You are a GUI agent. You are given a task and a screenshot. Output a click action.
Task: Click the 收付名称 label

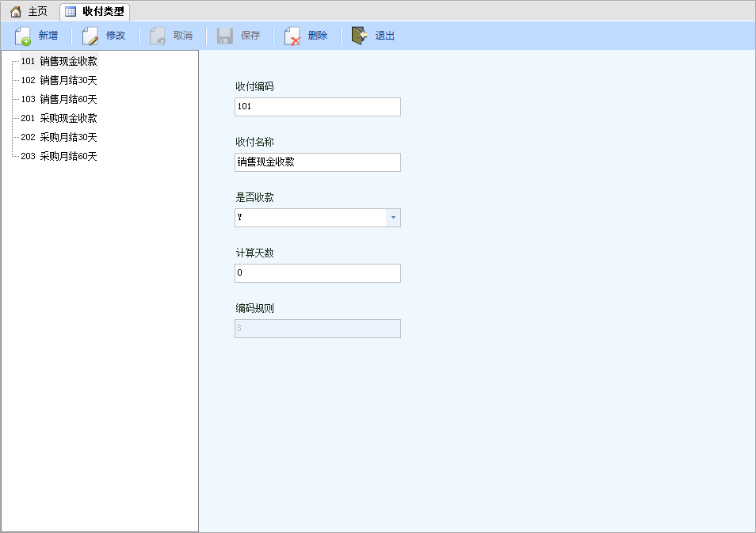click(254, 143)
